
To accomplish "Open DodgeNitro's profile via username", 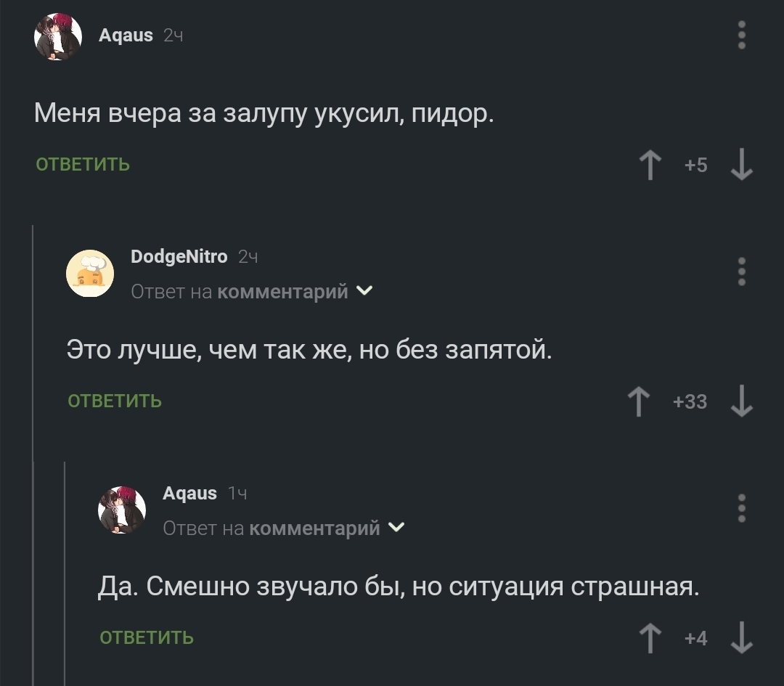I will [179, 256].
